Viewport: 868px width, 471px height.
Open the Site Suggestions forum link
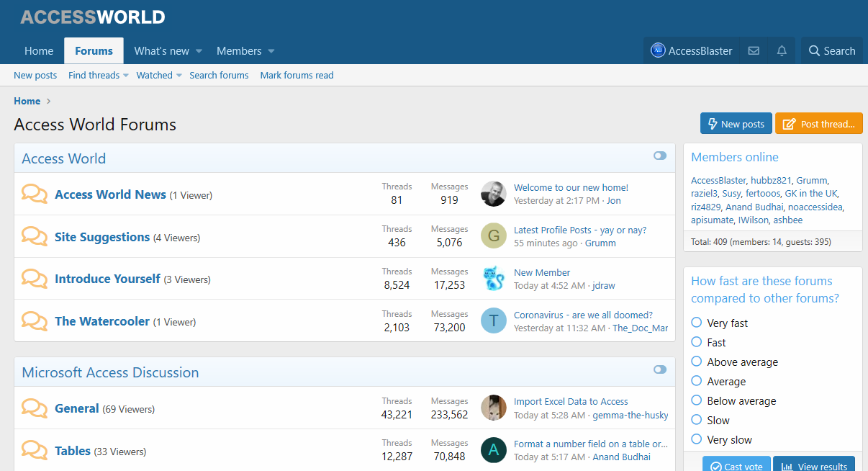(102, 237)
